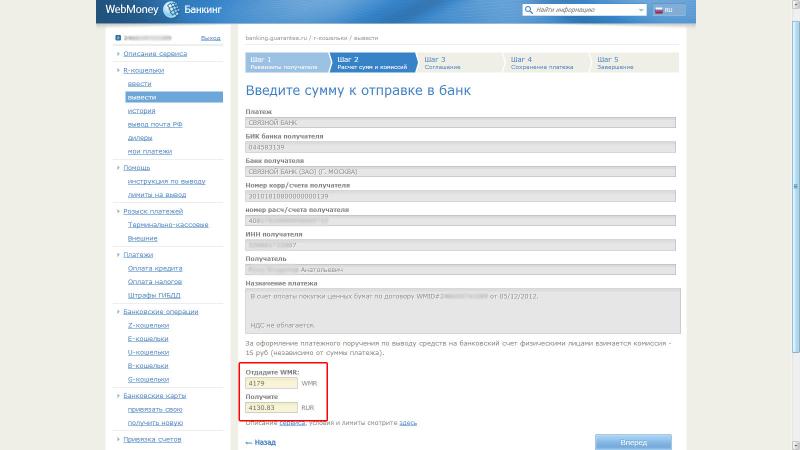Click the Отдадите WMR amount field
Screen dimensions: 800x450
click(x=271, y=383)
